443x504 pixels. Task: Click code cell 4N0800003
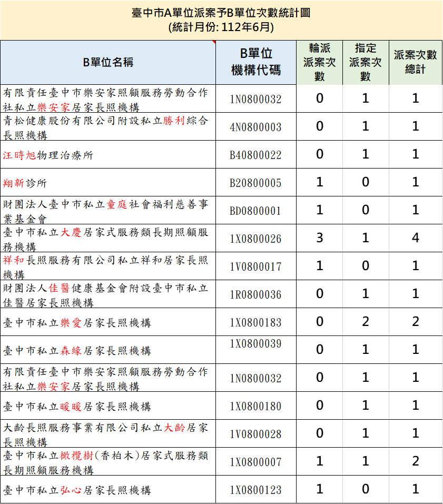coord(256,127)
